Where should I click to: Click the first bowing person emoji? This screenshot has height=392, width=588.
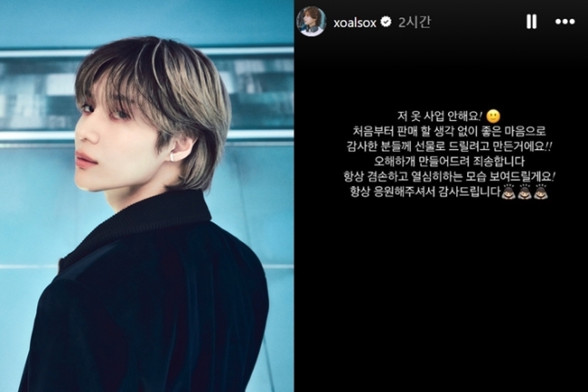point(509,192)
